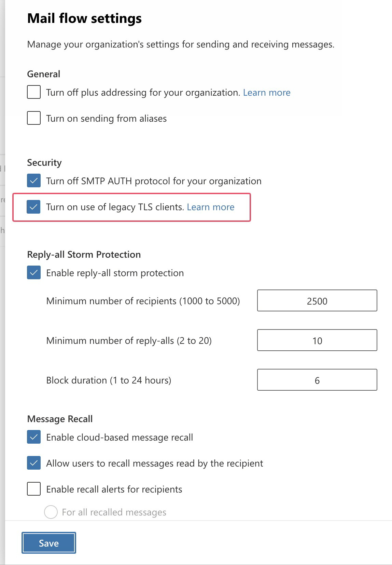This screenshot has height=565, width=392.
Task: Uncheck Enable cloud-based message recall
Action: pos(34,437)
